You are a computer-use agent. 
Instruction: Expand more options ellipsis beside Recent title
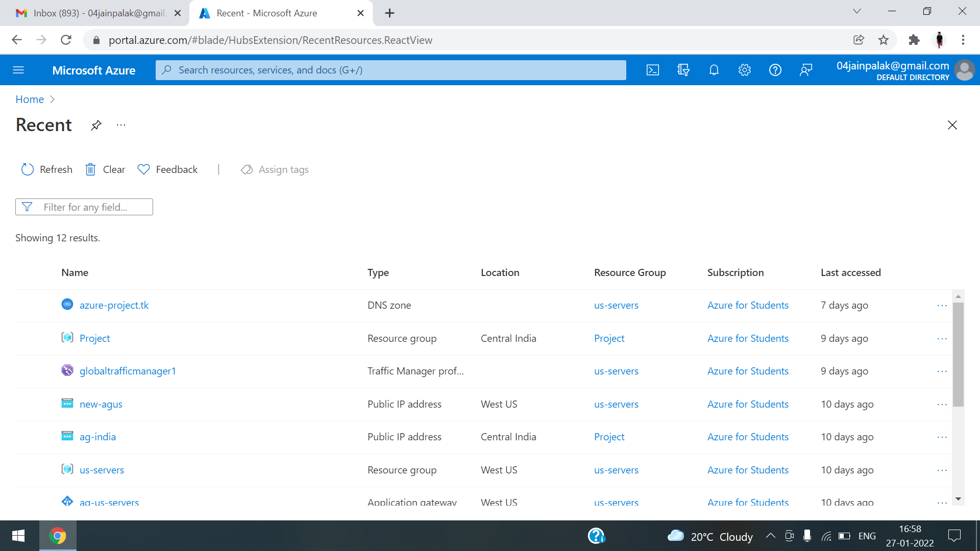tap(121, 125)
